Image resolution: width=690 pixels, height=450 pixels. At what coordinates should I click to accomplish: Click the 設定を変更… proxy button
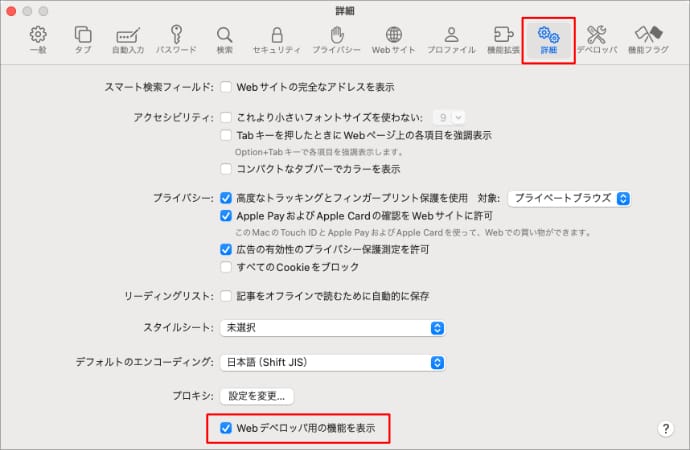[x=259, y=396]
